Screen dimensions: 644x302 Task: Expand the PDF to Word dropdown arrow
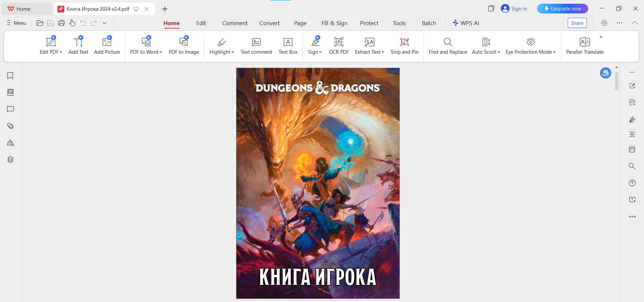[161, 52]
